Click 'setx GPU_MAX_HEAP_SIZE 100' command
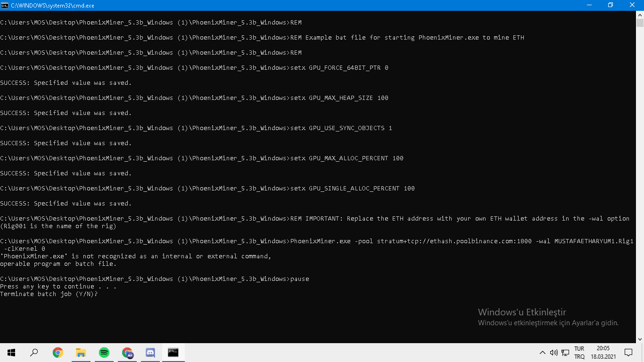The width and height of the screenshot is (644, 362). 339,98
